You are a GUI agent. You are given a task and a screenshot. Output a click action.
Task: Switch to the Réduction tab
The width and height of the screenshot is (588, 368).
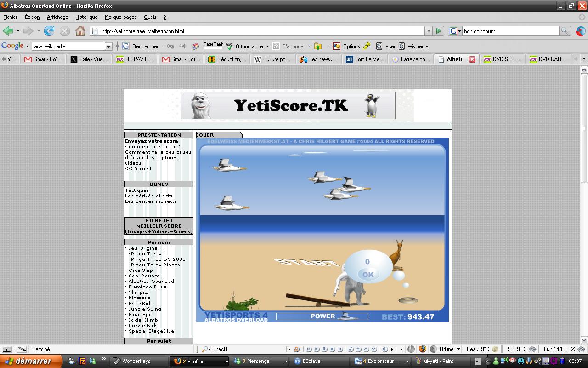click(x=226, y=59)
